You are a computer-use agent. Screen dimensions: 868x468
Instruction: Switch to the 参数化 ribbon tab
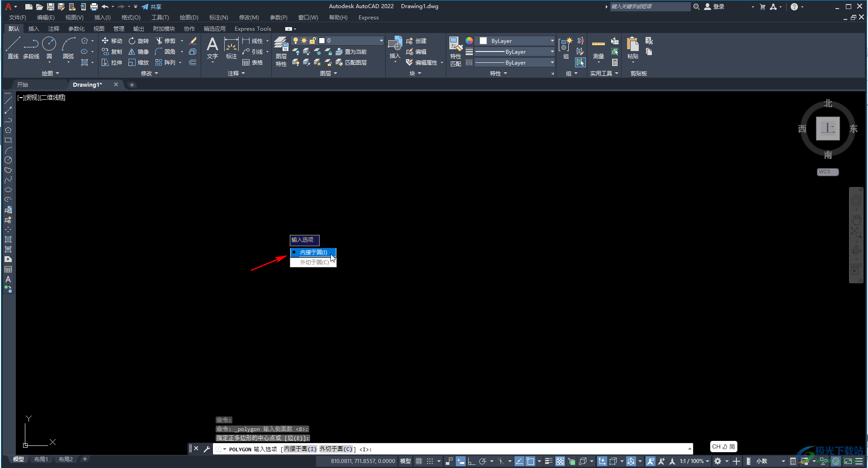pyautogui.click(x=76, y=28)
